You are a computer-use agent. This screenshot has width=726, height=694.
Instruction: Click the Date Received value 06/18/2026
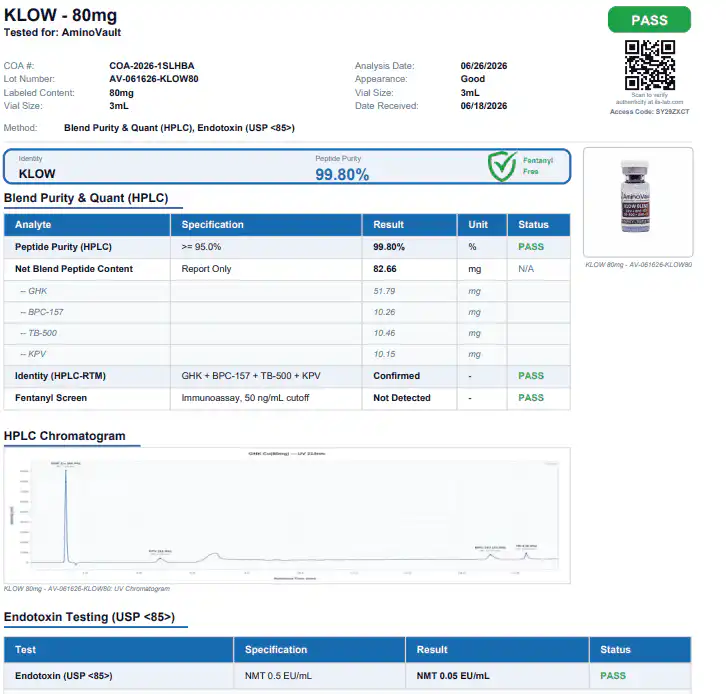484,106
